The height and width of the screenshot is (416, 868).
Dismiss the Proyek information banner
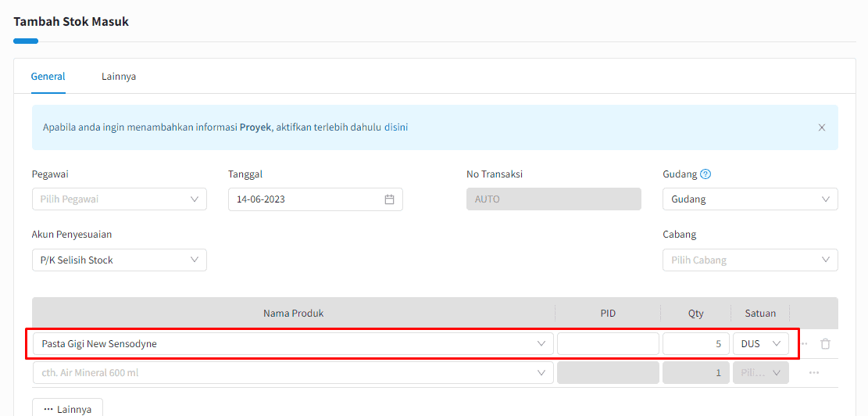coord(821,127)
